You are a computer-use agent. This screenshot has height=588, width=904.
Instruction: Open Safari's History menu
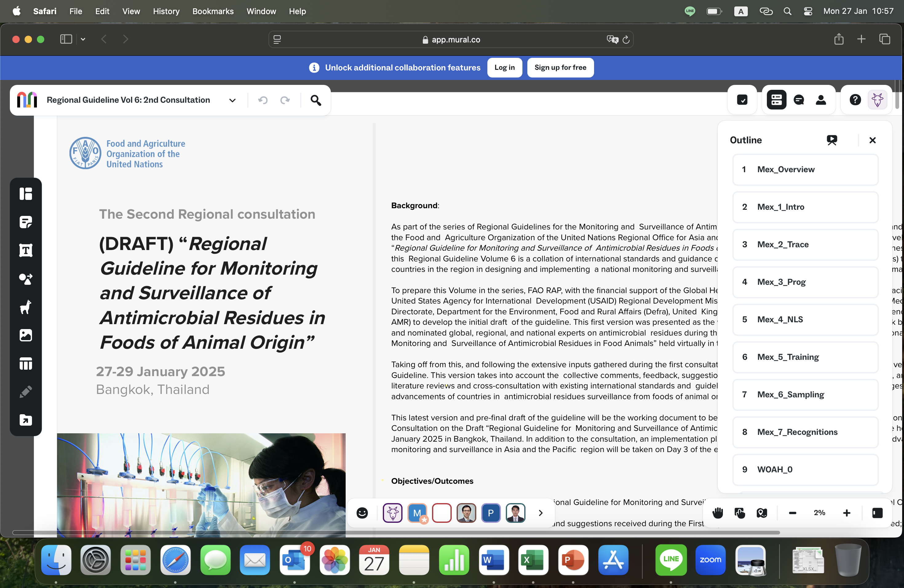(166, 11)
